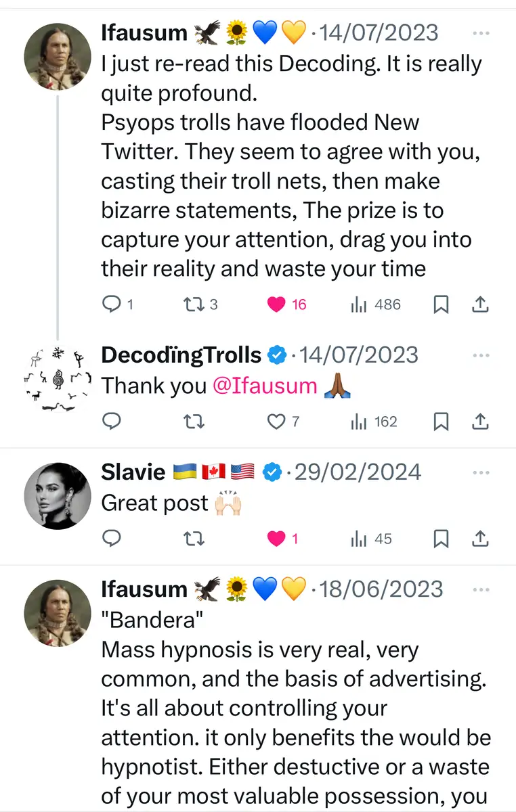View analytics on Slavie's post with 45 views
Screen dimensions: 516x812
pyautogui.click(x=359, y=539)
